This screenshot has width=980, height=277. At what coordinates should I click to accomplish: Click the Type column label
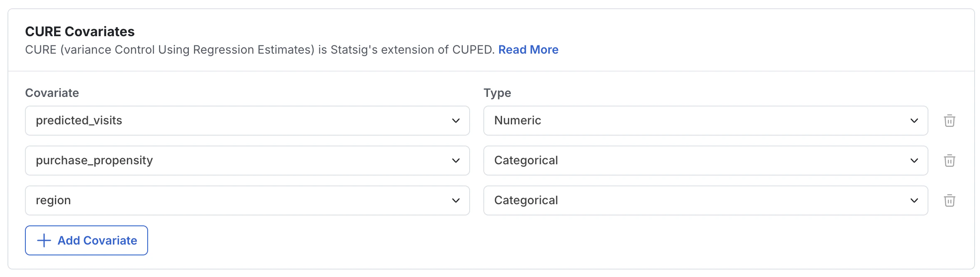497,93
